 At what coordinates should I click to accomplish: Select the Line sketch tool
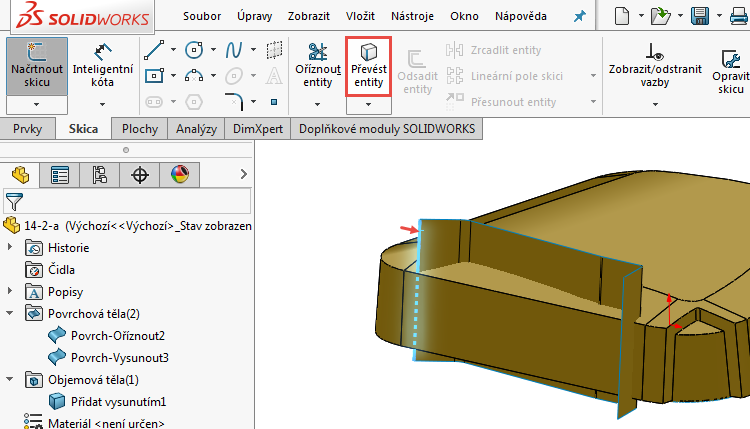click(154, 50)
